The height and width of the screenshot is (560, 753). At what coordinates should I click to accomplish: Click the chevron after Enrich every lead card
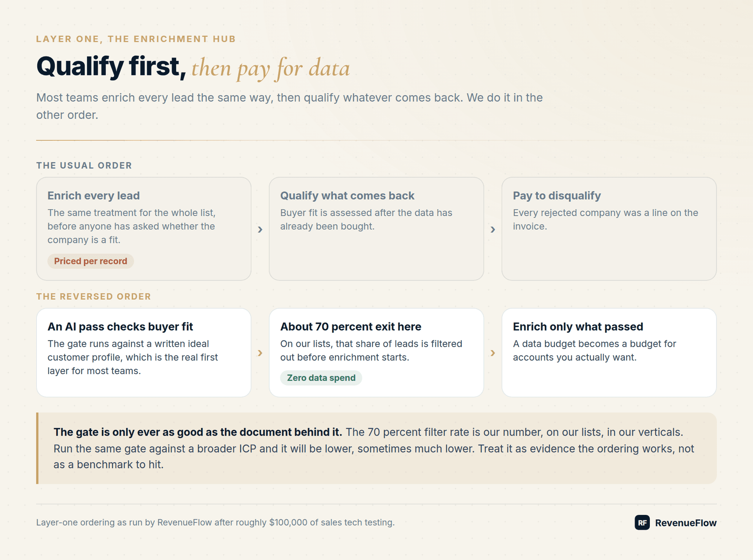point(260,229)
